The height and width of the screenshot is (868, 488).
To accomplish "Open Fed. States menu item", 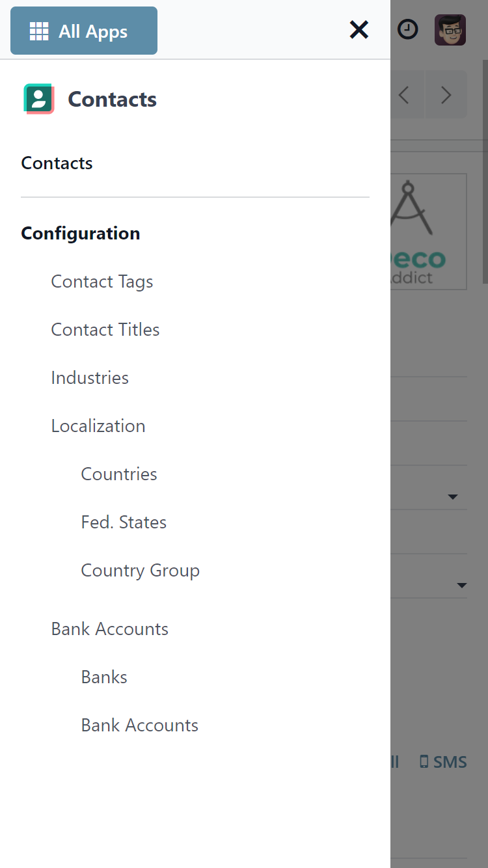I will pyautogui.click(x=124, y=522).
